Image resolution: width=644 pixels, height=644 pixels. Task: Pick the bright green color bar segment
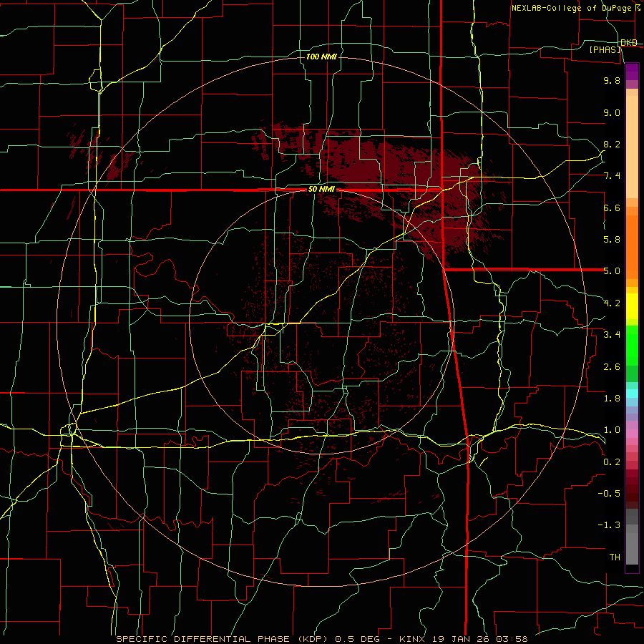click(632, 346)
